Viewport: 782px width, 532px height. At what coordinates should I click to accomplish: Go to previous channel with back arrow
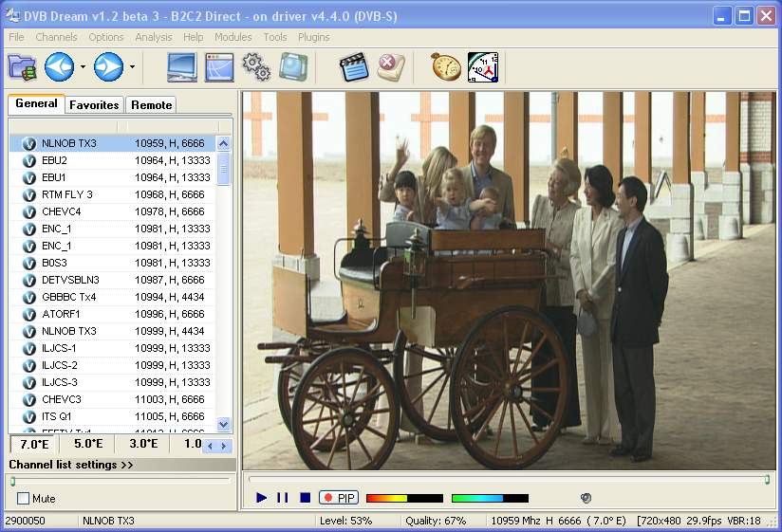[x=59, y=67]
